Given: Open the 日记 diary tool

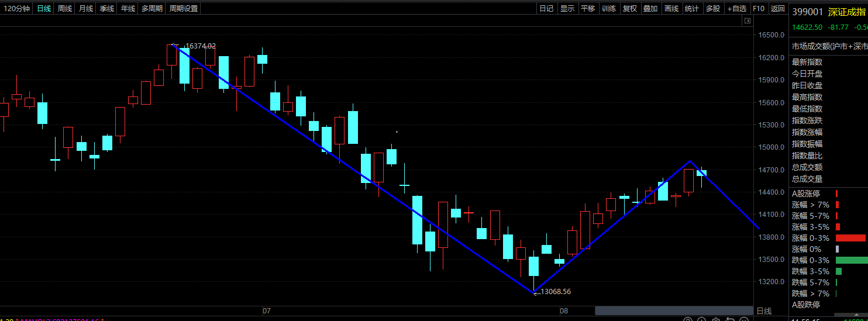Looking at the screenshot, I should tap(546, 8).
